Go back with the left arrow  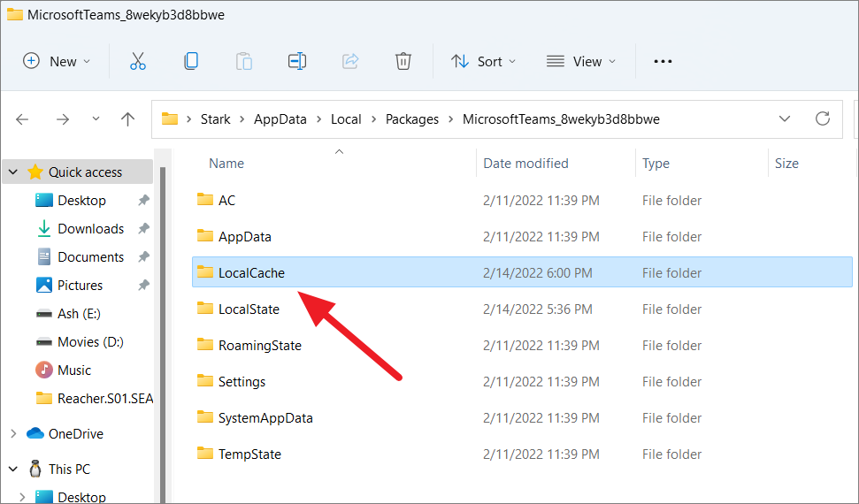tap(22, 118)
